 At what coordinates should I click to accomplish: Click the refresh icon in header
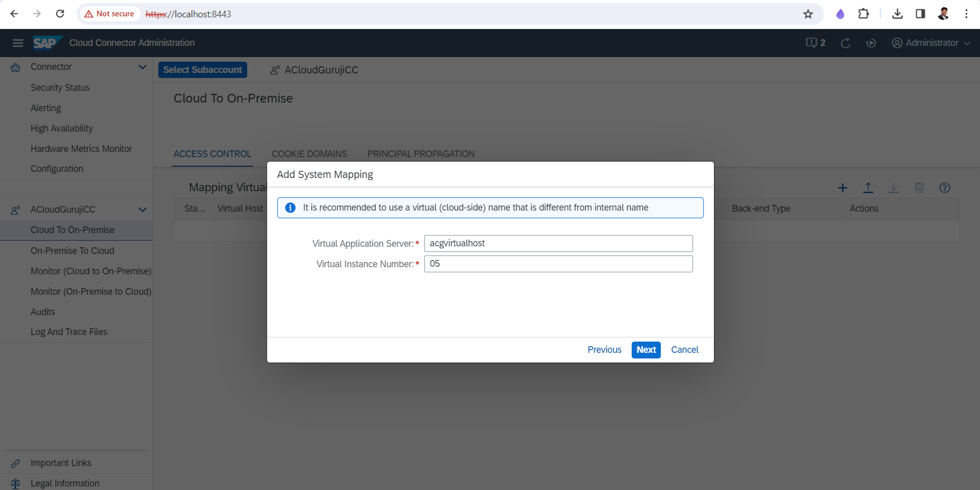click(x=845, y=43)
